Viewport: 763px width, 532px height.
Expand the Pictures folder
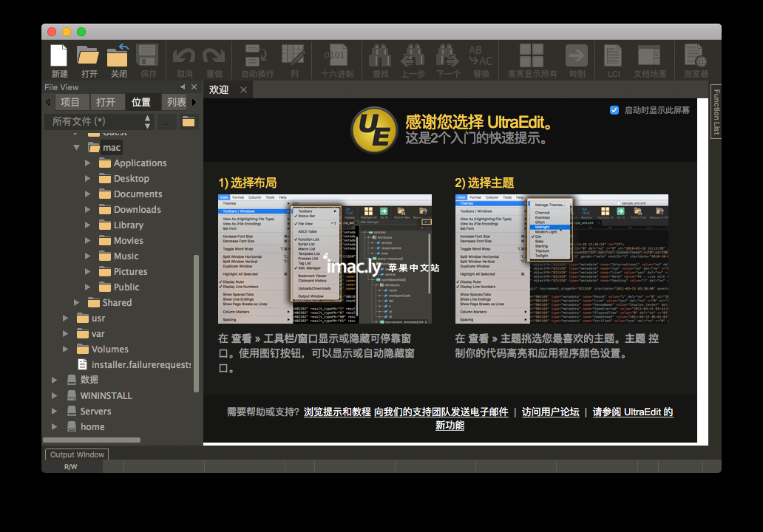pos(87,272)
